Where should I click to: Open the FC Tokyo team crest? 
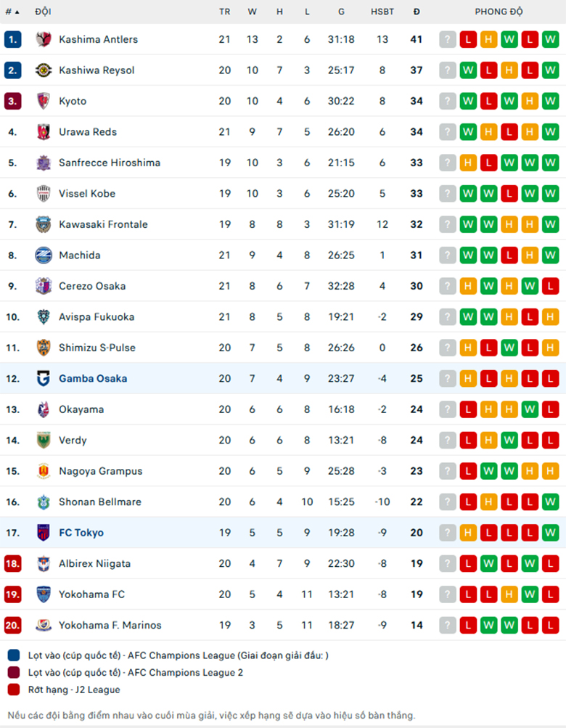click(x=44, y=533)
